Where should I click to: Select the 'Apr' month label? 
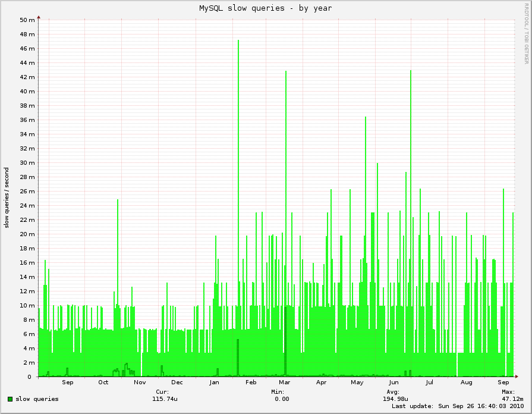point(322,382)
